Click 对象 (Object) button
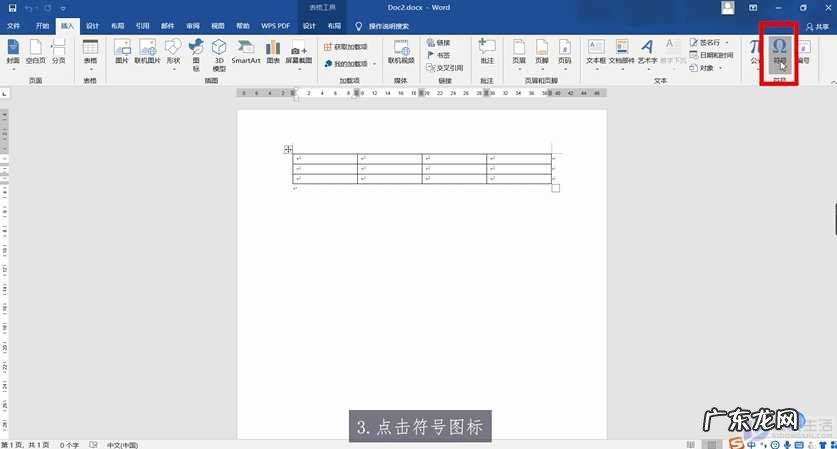Viewport: 837px width, 449px height. pos(702,68)
